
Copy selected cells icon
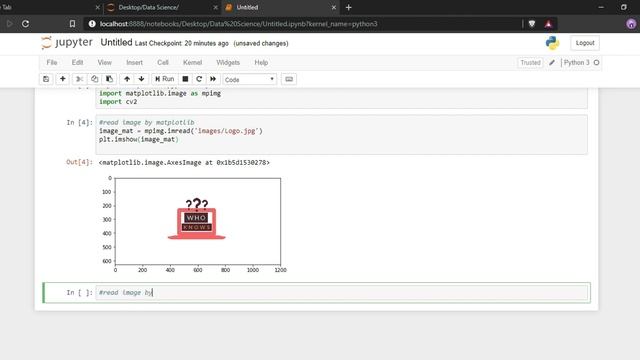coord(94,79)
